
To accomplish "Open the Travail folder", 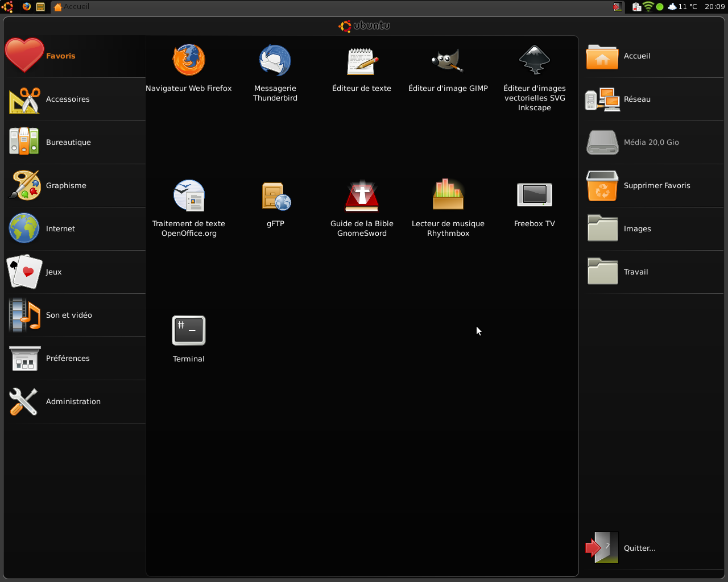I will tap(653, 272).
